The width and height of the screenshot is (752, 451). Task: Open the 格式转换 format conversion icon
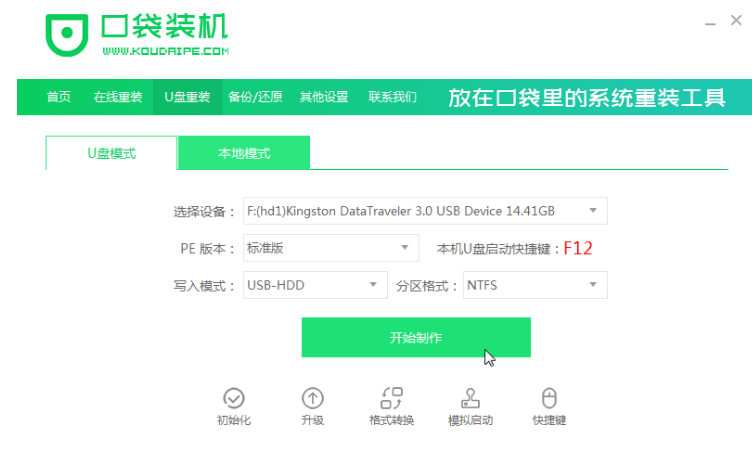tap(391, 398)
